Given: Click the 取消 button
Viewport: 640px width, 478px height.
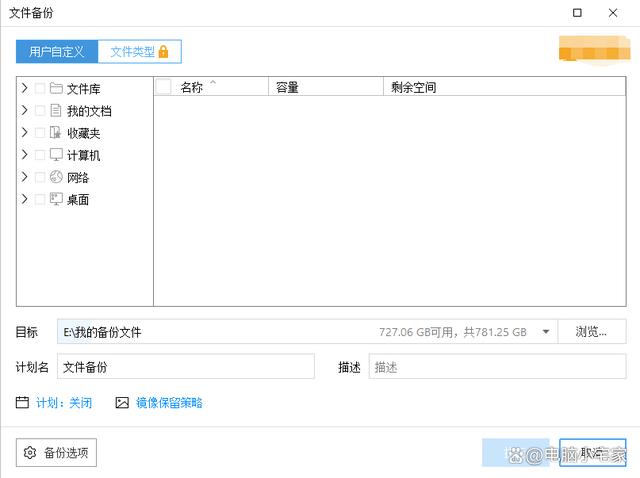Looking at the screenshot, I should pos(593,452).
